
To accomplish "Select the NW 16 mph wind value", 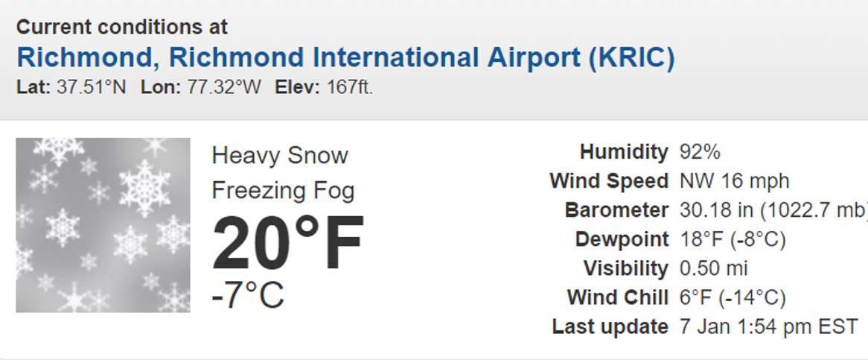I will pyautogui.click(x=734, y=181).
